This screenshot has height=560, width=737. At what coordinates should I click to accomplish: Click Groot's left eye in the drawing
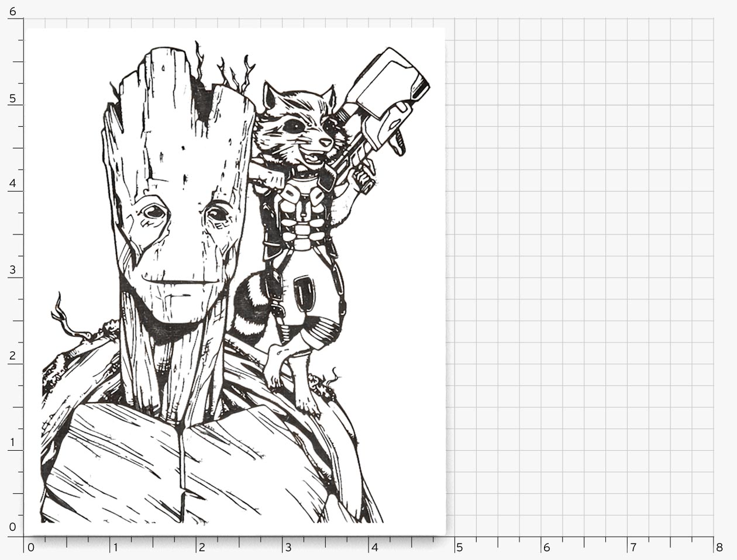(154, 210)
